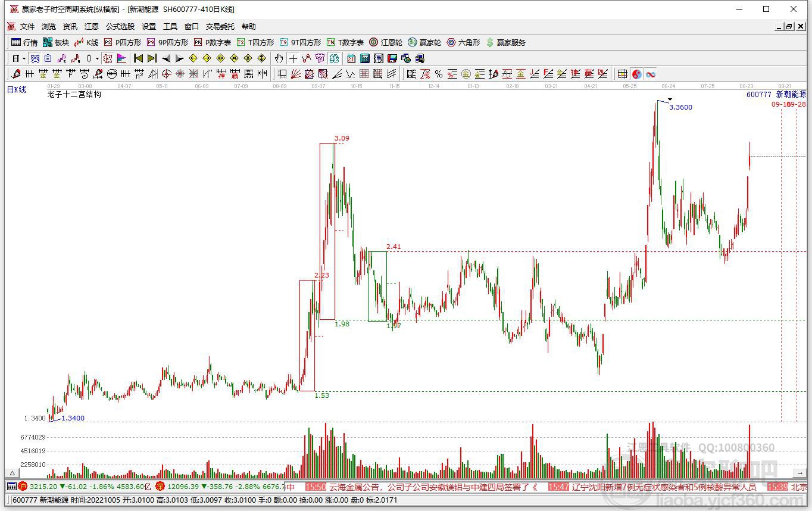Open the 行情 market quotes view

(24, 42)
